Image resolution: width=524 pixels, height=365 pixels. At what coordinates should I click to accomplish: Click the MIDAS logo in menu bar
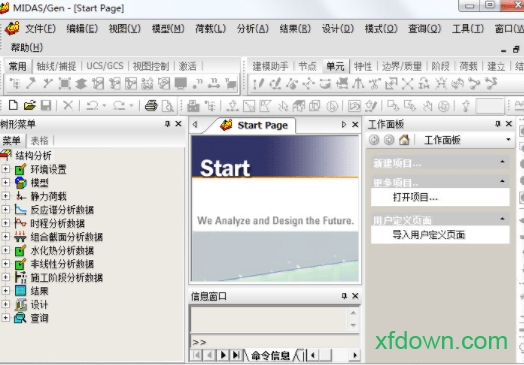(12, 28)
